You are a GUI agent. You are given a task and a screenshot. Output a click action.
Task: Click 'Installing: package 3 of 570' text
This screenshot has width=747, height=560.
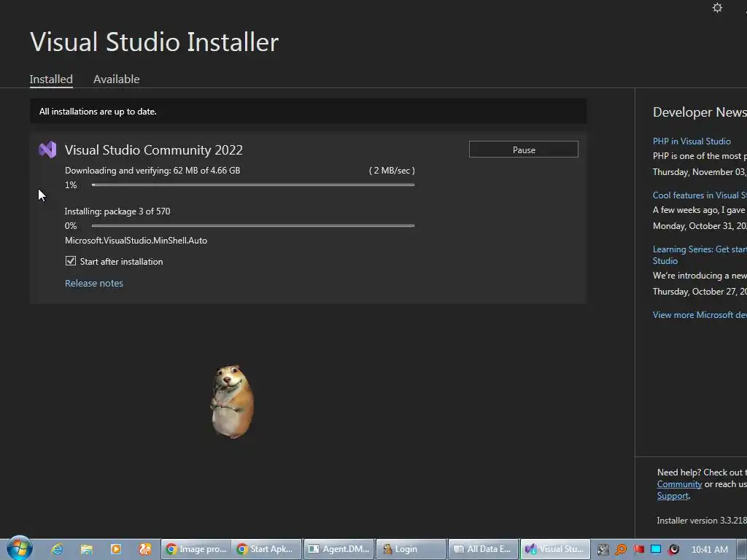coord(117,211)
